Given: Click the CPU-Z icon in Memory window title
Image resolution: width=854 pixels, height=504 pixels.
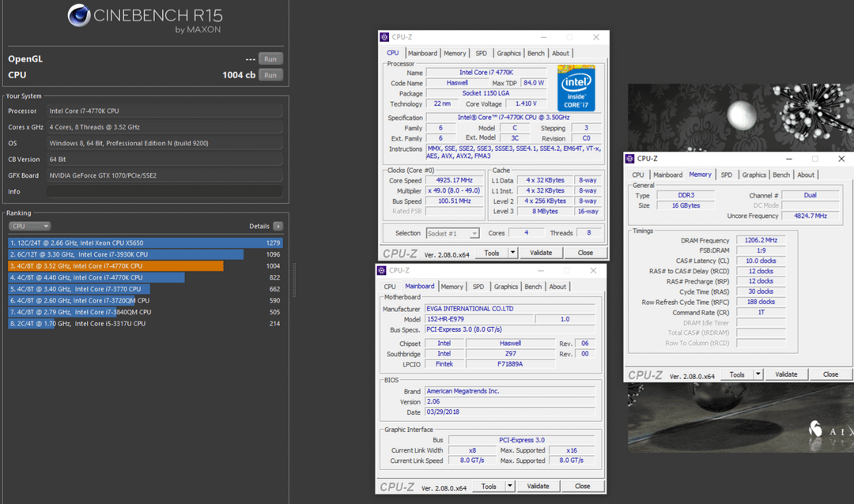Looking at the screenshot, I should point(630,158).
